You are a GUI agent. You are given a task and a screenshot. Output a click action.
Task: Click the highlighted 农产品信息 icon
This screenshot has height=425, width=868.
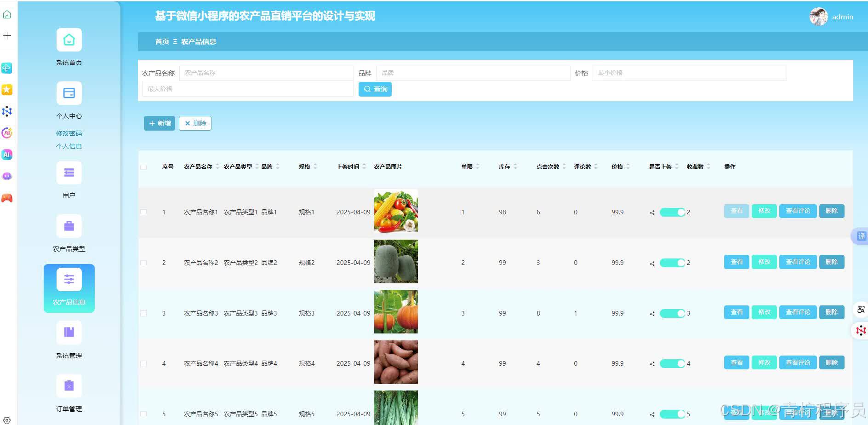[x=69, y=279]
